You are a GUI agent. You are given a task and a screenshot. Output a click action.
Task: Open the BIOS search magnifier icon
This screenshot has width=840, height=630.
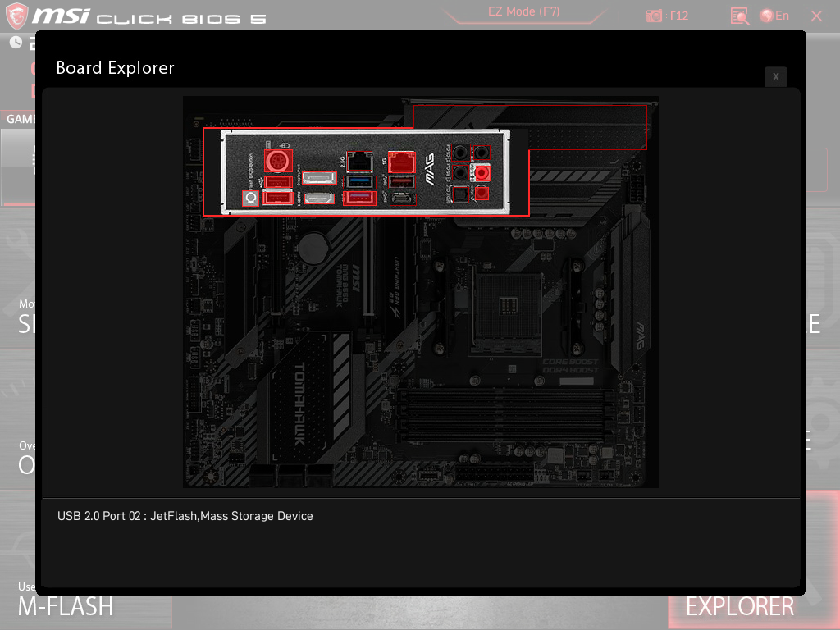pyautogui.click(x=740, y=16)
